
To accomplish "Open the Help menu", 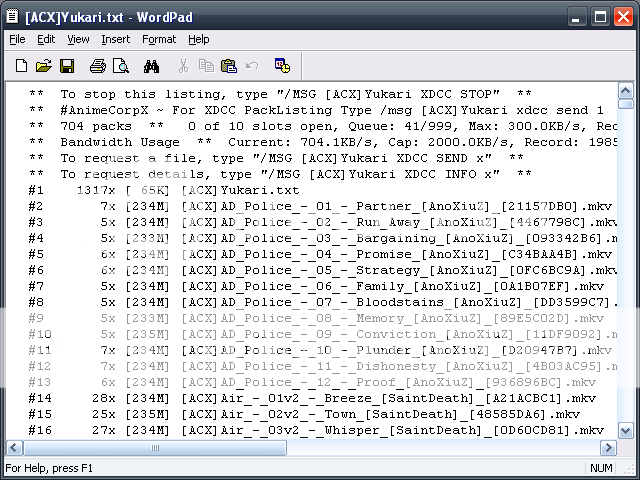I will click(199, 40).
